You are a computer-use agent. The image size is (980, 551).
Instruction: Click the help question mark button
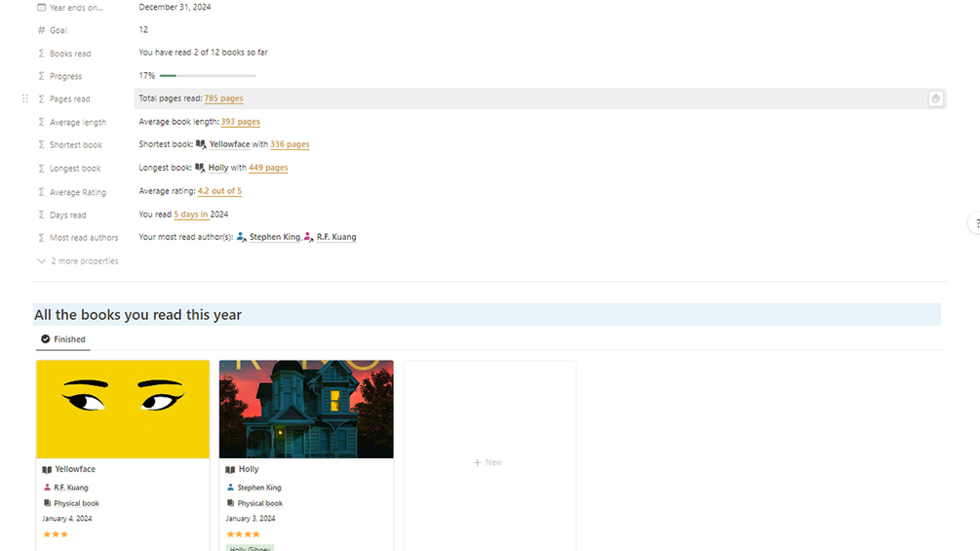click(x=975, y=223)
